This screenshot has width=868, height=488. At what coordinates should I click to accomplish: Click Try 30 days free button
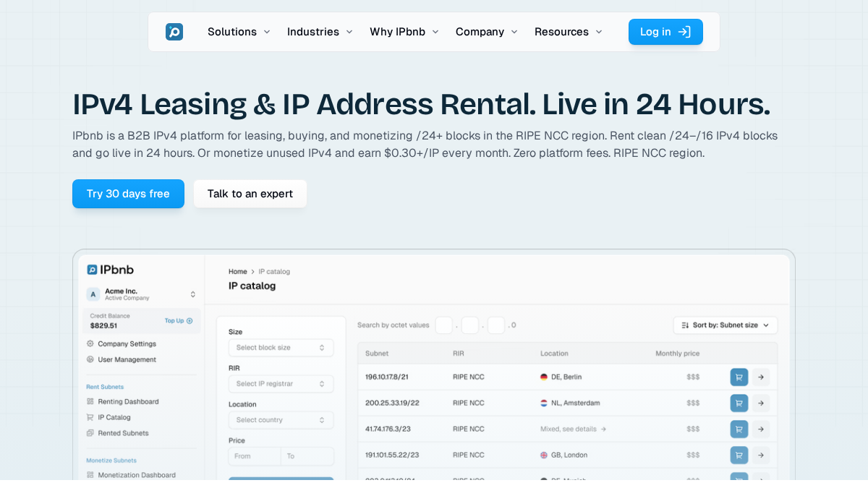(128, 194)
